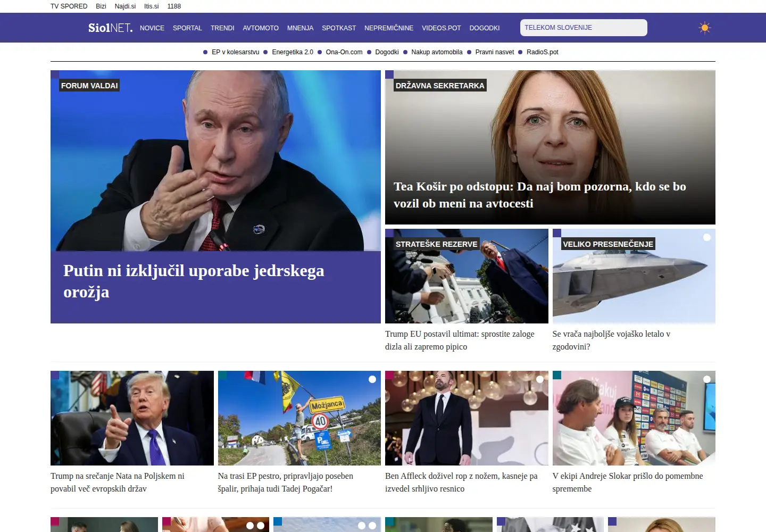Screen dimensions: 766x532
Task: Go to TRENDI section
Action: 222,28
